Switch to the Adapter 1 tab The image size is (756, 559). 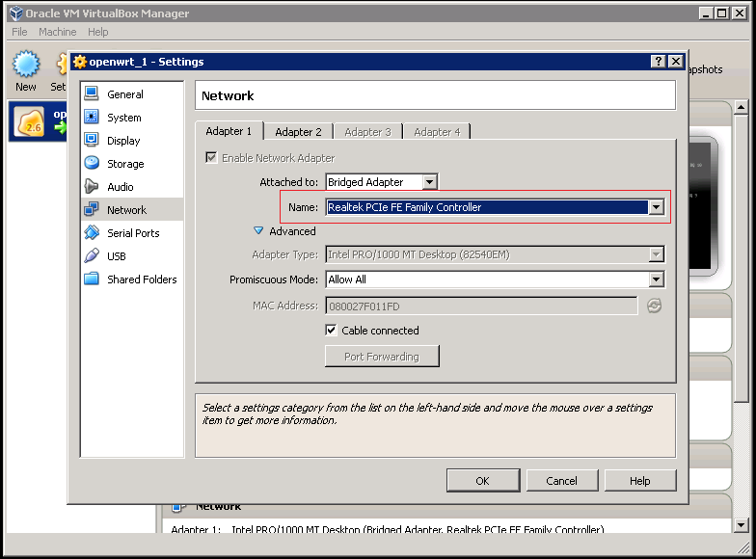pyautogui.click(x=229, y=131)
